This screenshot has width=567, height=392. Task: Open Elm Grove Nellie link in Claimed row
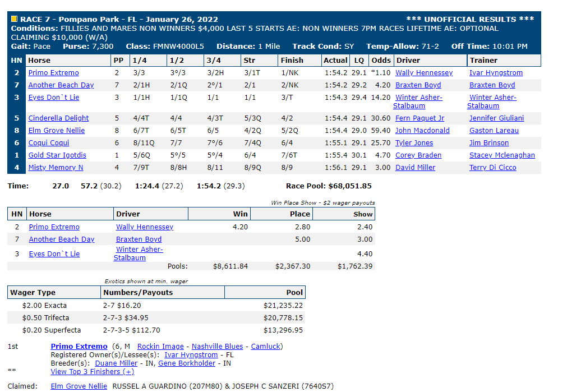click(79, 386)
